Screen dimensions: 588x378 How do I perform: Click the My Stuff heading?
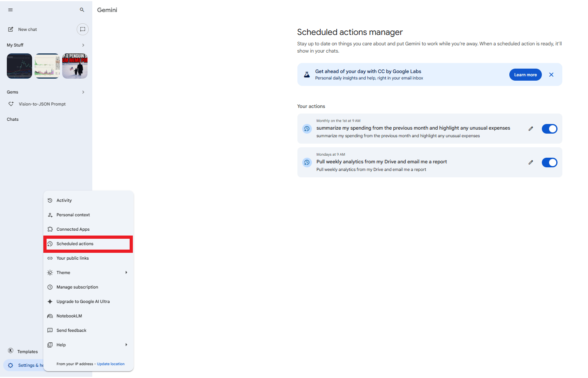coord(15,45)
